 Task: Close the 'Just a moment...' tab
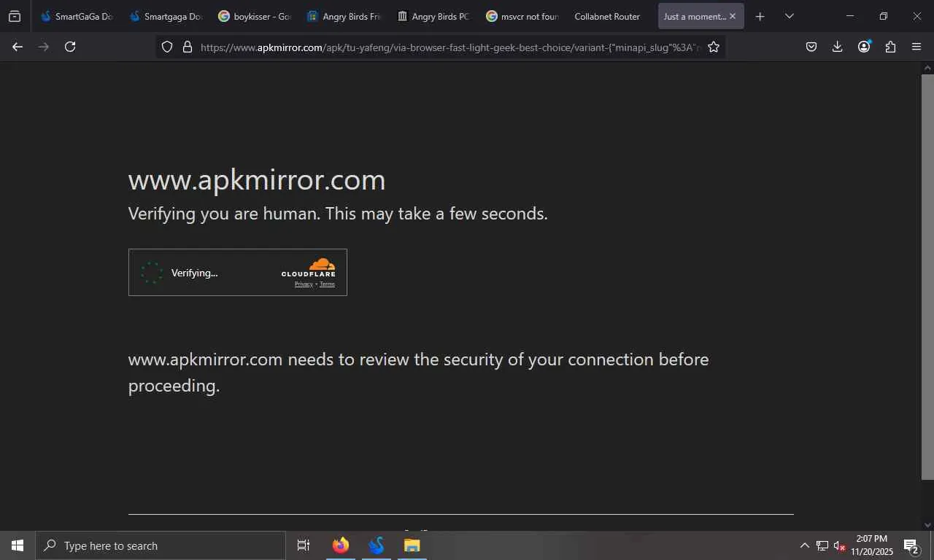coord(733,16)
